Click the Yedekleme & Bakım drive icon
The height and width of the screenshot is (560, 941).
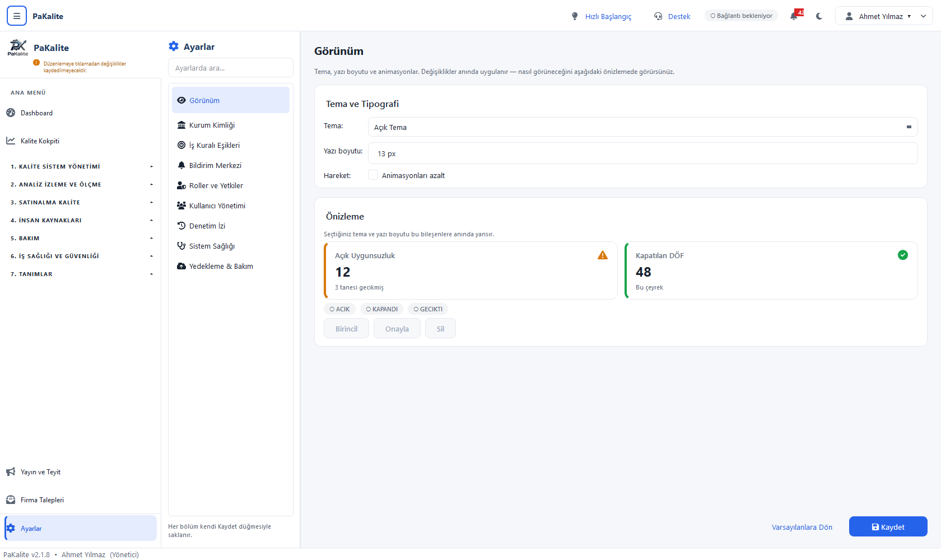(x=181, y=266)
